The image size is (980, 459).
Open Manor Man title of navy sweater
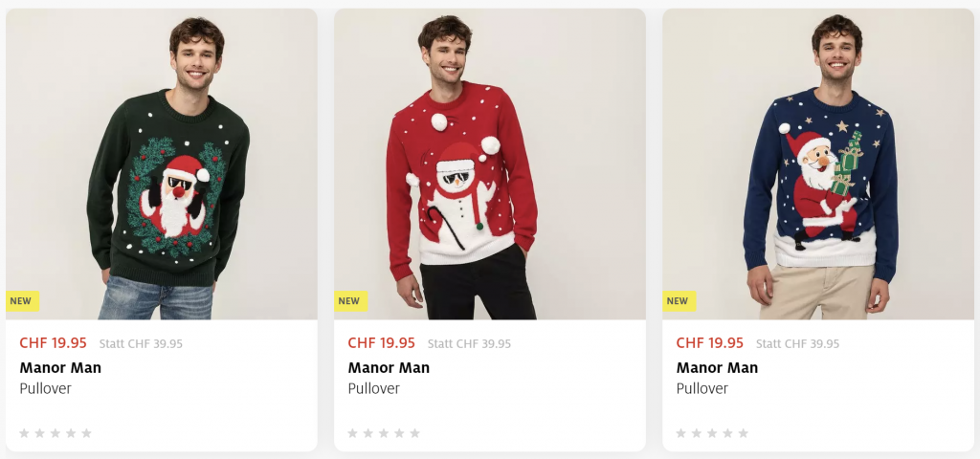coord(717,367)
